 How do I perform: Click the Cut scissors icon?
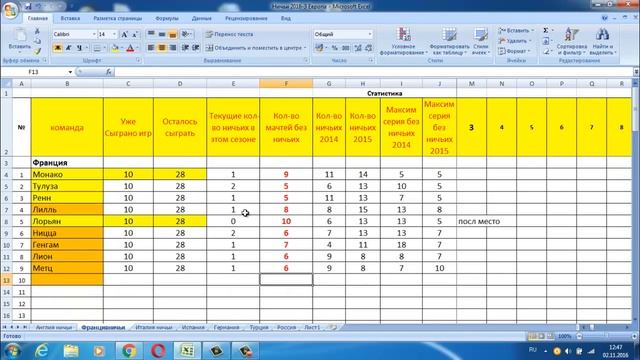click(37, 31)
